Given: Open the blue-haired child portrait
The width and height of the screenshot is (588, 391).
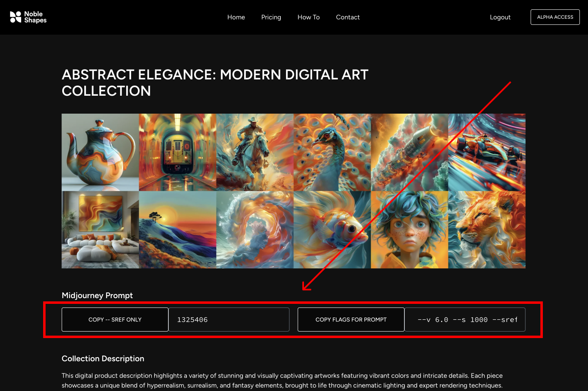Looking at the screenshot, I should pos(409,230).
